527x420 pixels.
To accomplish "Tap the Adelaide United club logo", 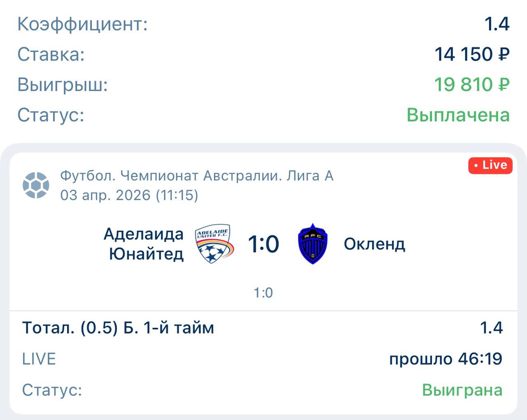I will coord(215,244).
